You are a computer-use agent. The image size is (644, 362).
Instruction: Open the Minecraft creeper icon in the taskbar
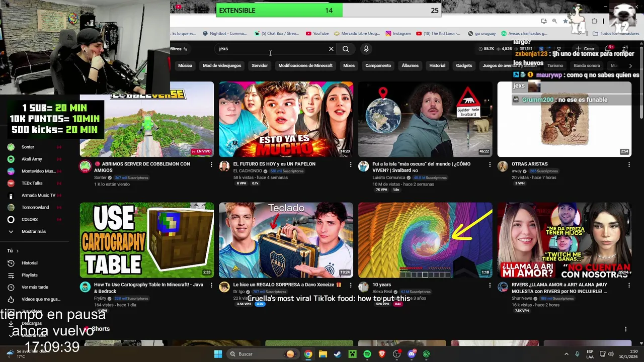pos(352,354)
